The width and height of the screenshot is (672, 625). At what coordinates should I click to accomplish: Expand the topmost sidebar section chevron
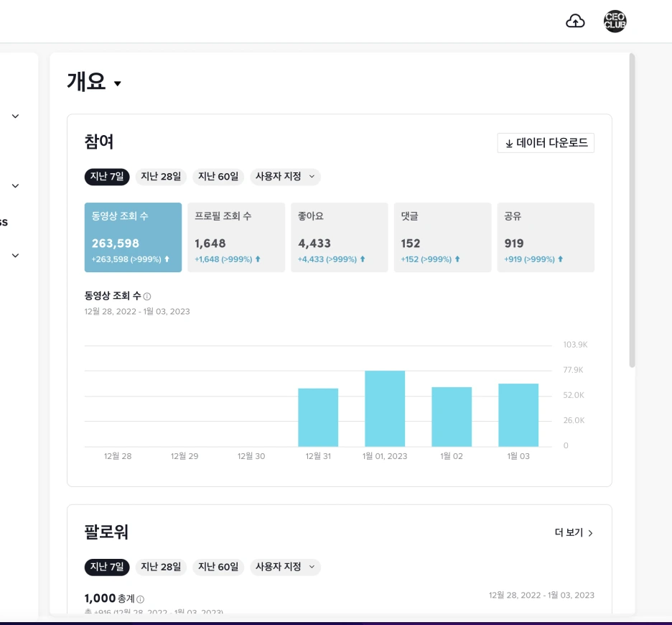click(16, 115)
